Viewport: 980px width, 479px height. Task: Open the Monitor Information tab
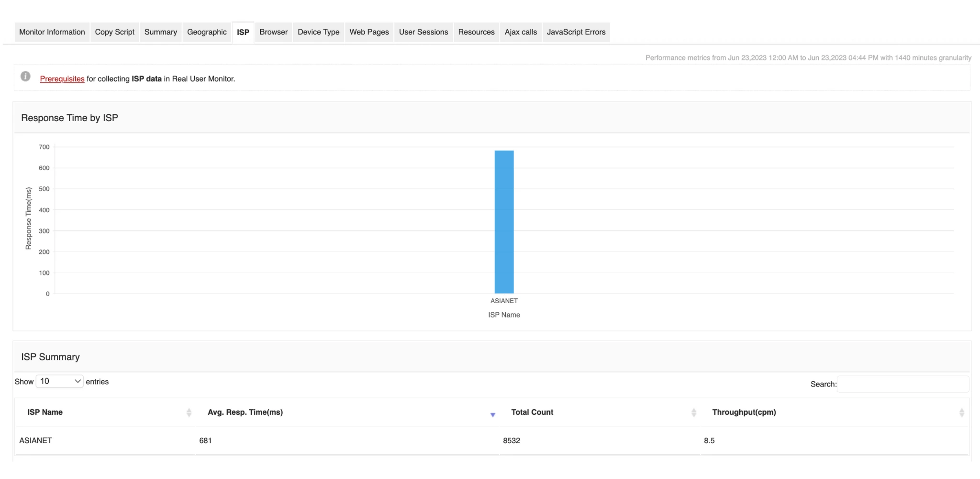[x=52, y=32]
